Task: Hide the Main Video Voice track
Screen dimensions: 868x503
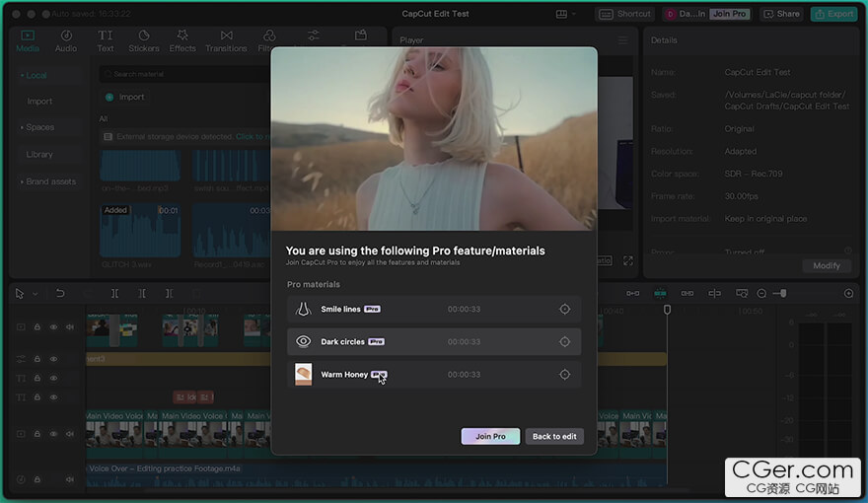Action: coord(53,434)
